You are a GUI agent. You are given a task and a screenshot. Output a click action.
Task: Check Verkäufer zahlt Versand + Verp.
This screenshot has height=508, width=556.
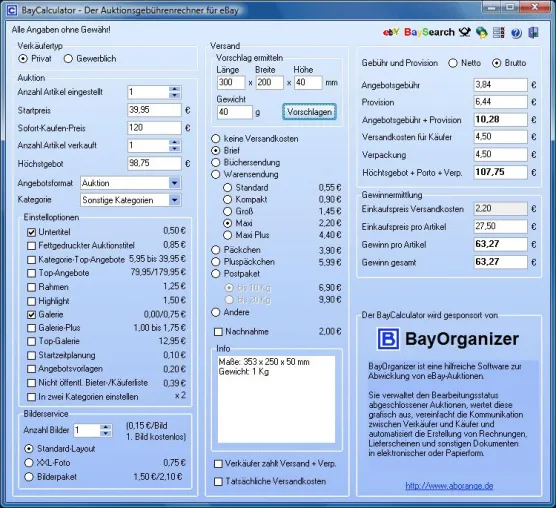click(218, 464)
